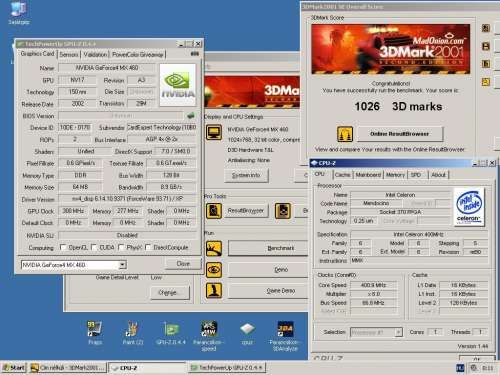Switch to the Mainboard tab in CPU-Z

[x=368, y=175]
